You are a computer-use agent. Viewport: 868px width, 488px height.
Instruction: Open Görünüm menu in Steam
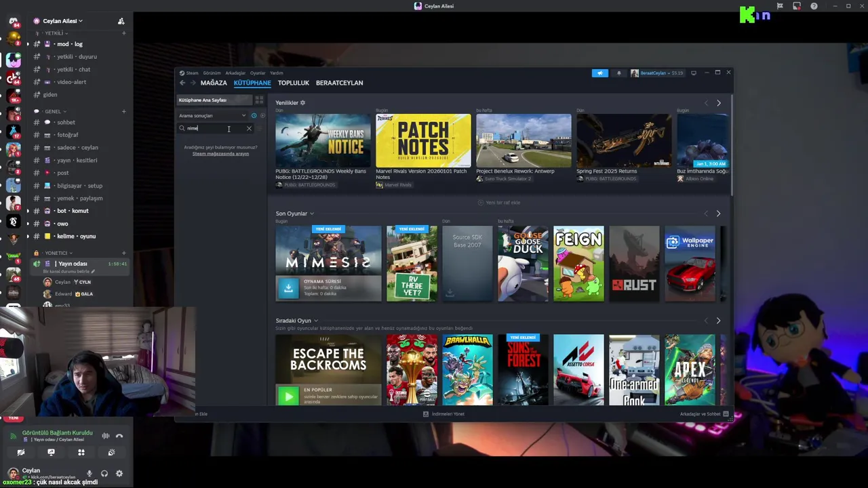[212, 73]
